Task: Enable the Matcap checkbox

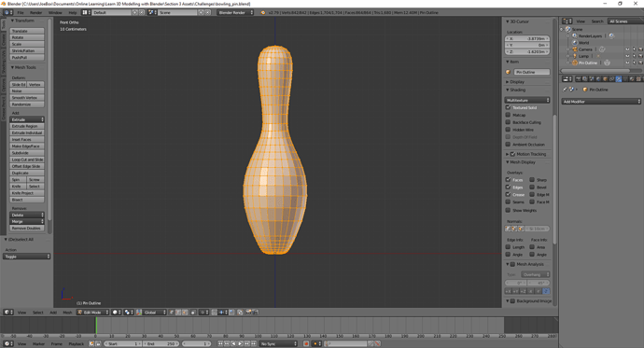Action: pos(508,115)
